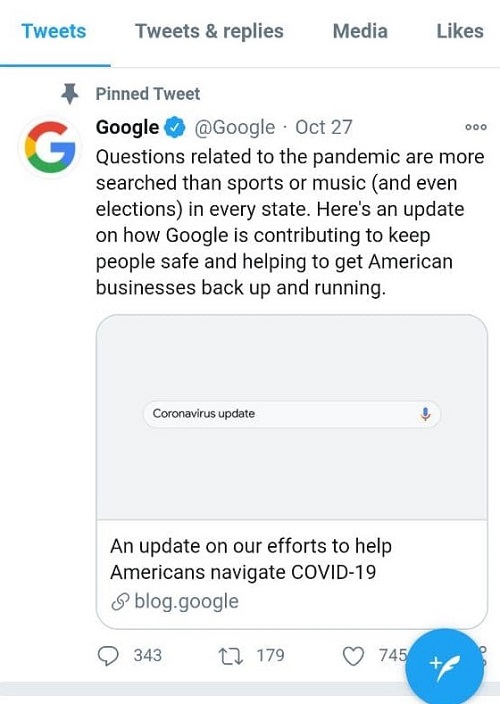This screenshot has height=704, width=500.
Task: Tap the microphone icon in search bar
Action: tap(425, 414)
